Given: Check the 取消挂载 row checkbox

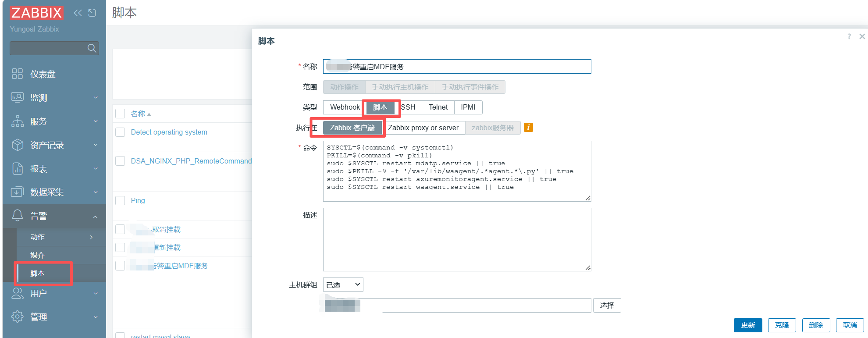Looking at the screenshot, I should (120, 229).
